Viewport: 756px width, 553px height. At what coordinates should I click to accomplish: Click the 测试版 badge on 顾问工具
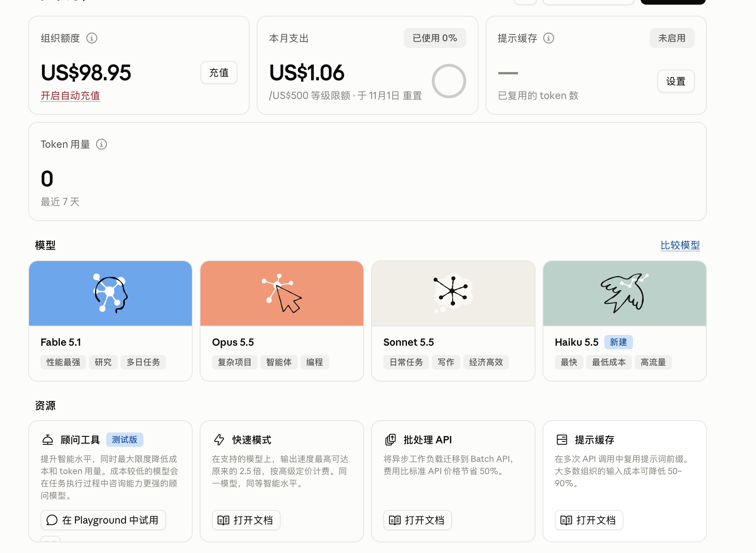pyautogui.click(x=124, y=440)
